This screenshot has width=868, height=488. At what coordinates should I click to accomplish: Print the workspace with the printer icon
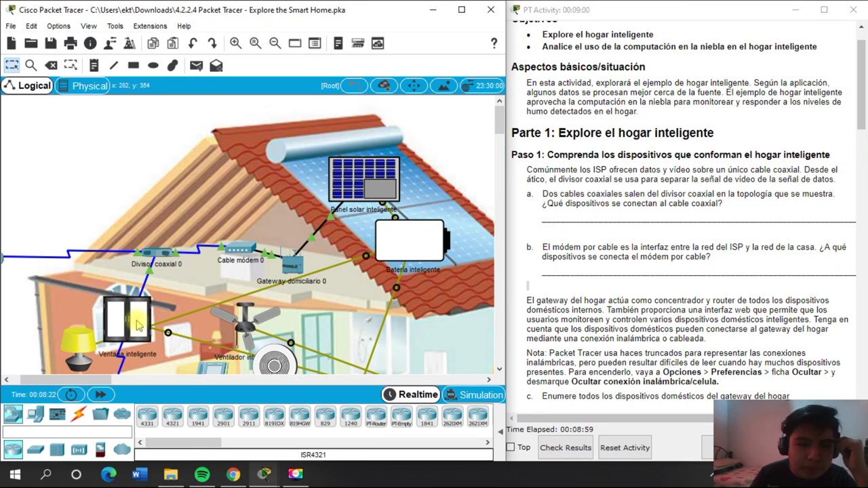coord(71,43)
